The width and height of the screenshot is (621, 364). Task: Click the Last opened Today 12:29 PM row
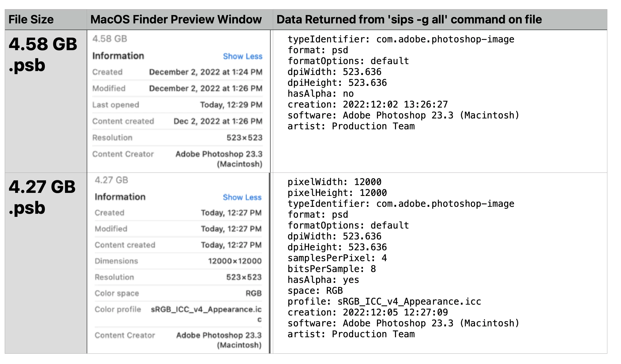pos(177,105)
